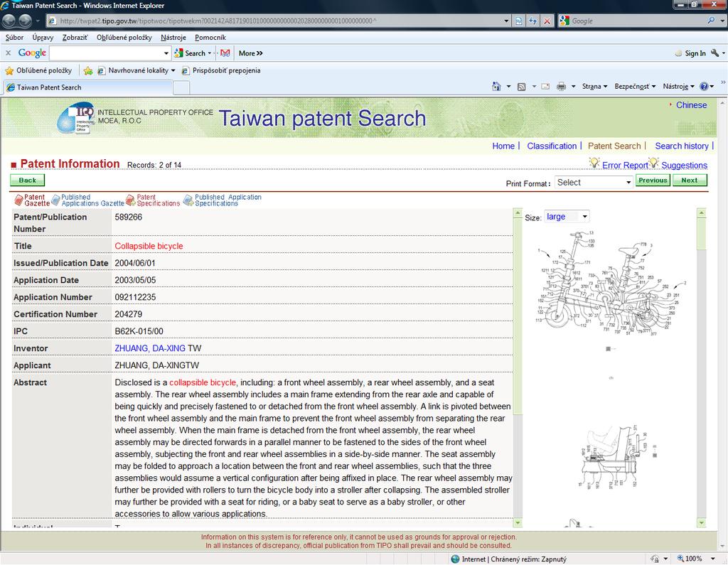Open the Prispôsobiť prepojenia favorites link

(x=221, y=70)
